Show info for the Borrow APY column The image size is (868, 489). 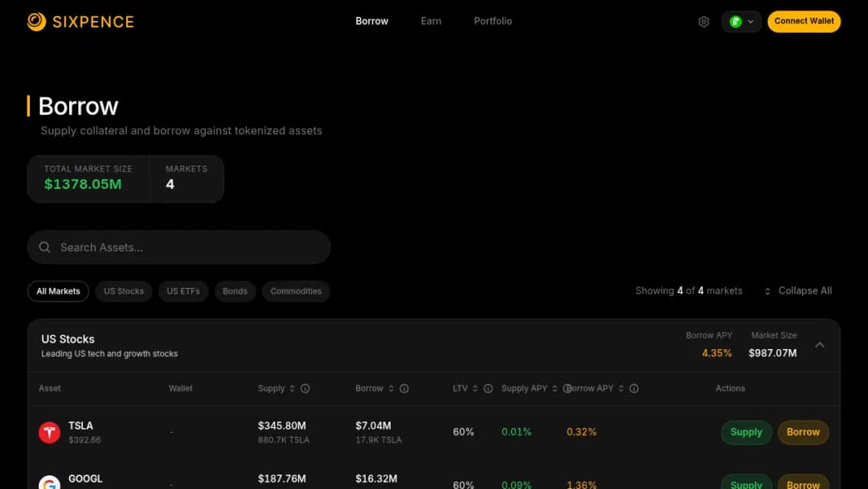pyautogui.click(x=634, y=388)
